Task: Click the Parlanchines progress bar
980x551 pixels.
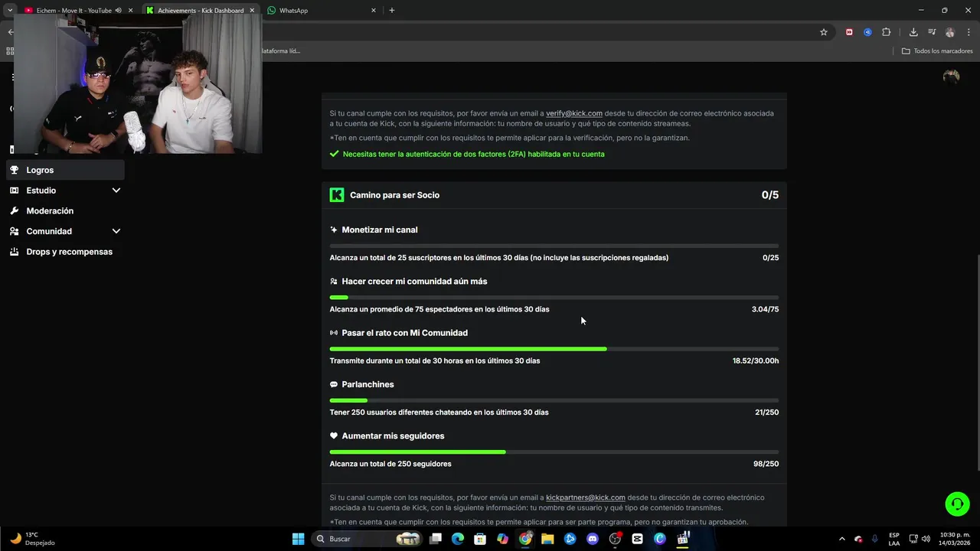Action: coord(554,400)
